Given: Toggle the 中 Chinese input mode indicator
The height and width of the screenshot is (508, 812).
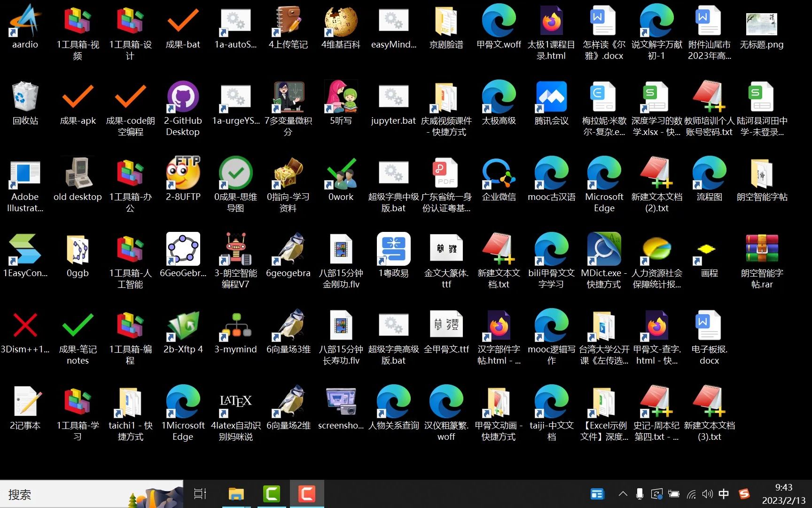Looking at the screenshot, I should click(724, 494).
